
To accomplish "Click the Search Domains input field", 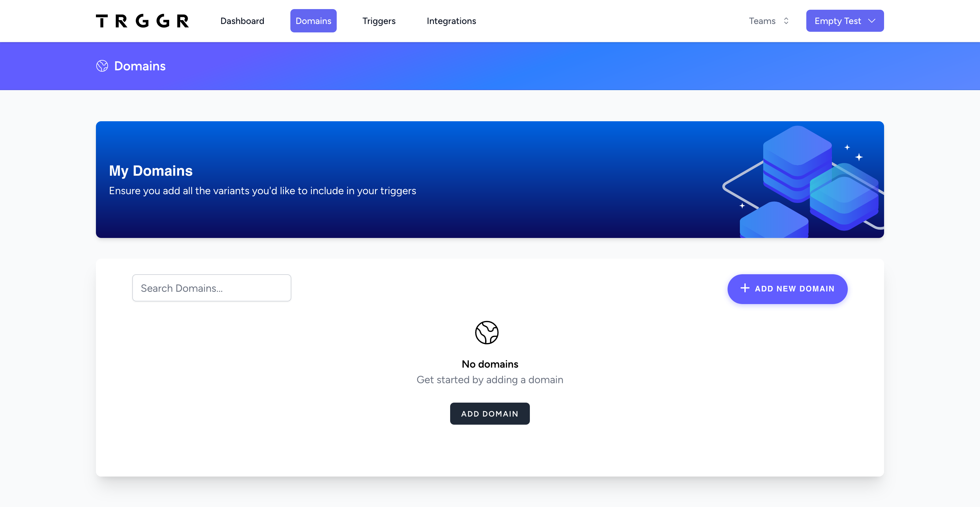I will coord(211,288).
